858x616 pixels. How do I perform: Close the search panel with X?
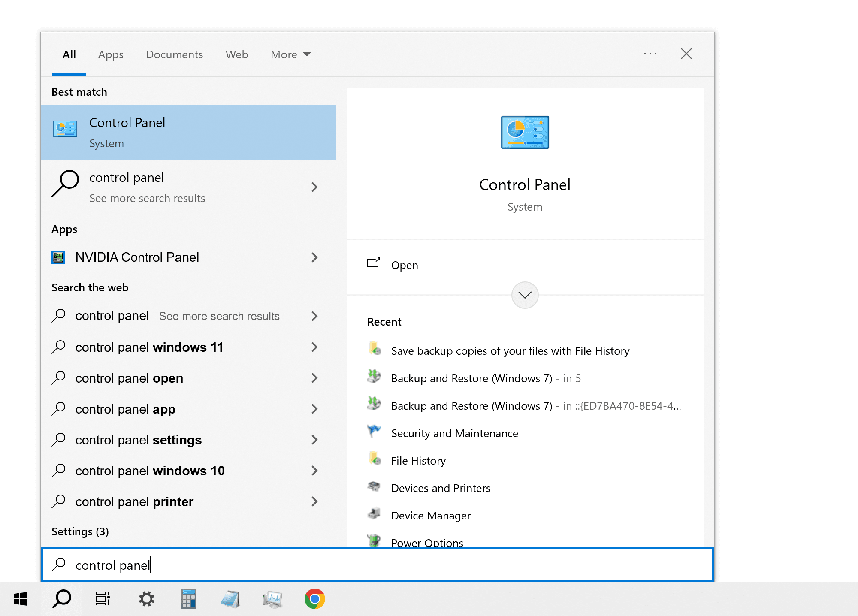click(x=686, y=54)
